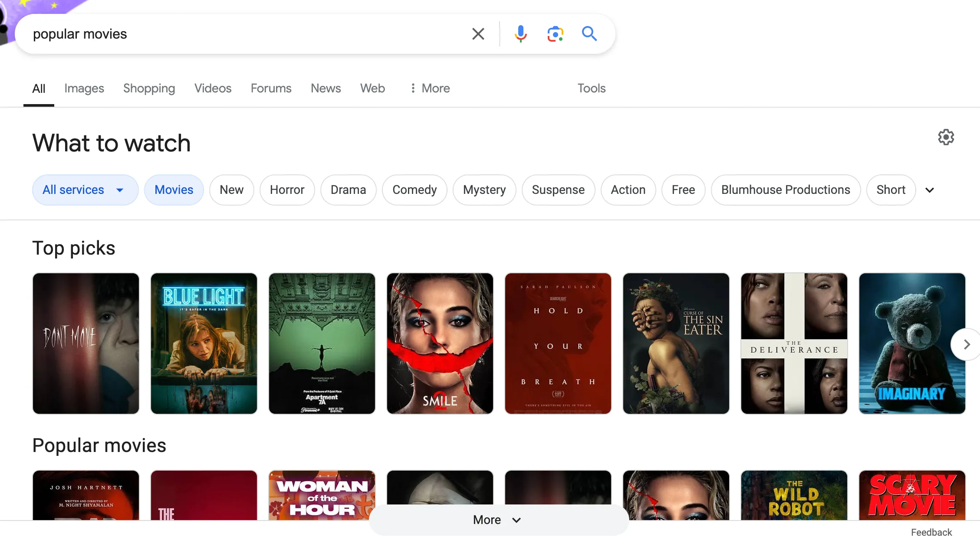
Task: Open the Apartment 7A poster
Action: (x=322, y=344)
